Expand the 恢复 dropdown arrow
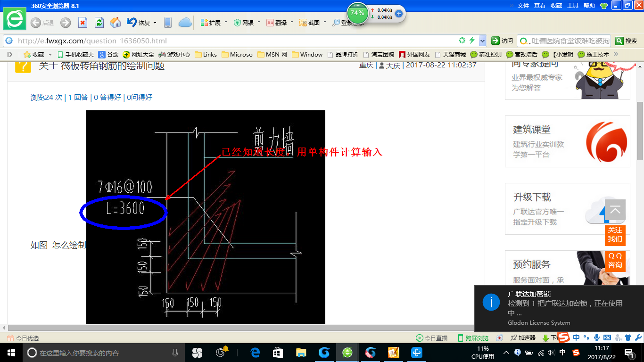Image resolution: width=644 pixels, height=362 pixels. (155, 23)
